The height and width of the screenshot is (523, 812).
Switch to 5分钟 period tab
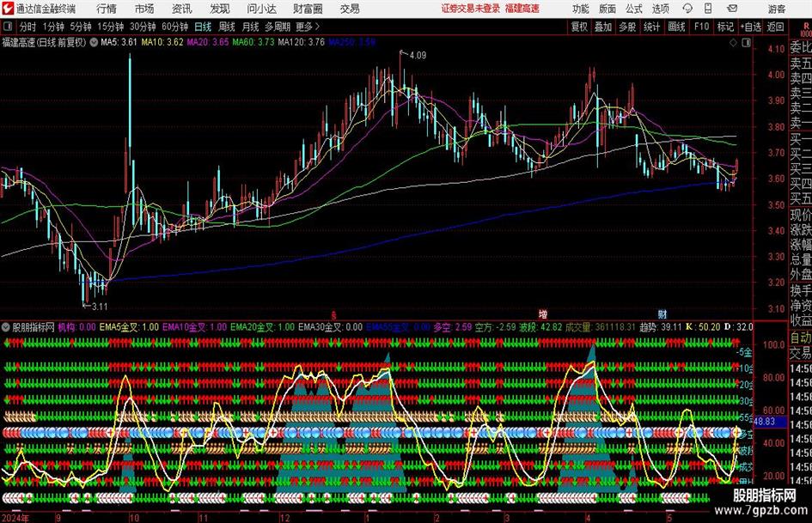[x=80, y=27]
